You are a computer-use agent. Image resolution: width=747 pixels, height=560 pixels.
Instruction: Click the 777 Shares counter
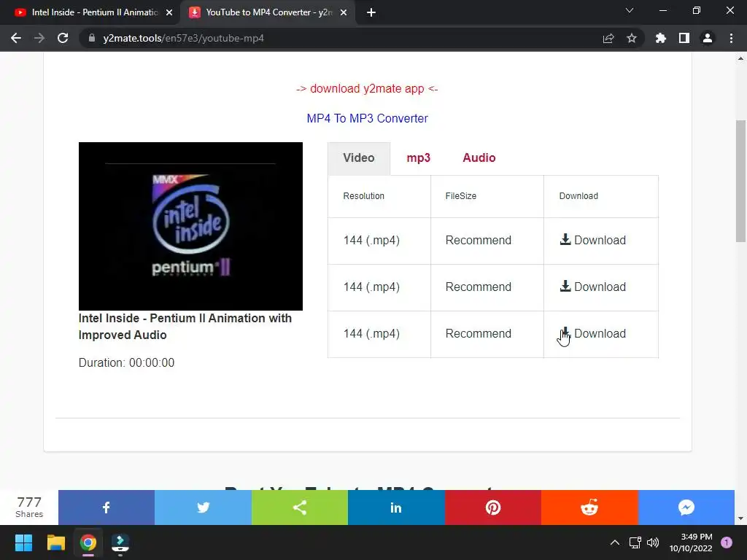coord(29,507)
